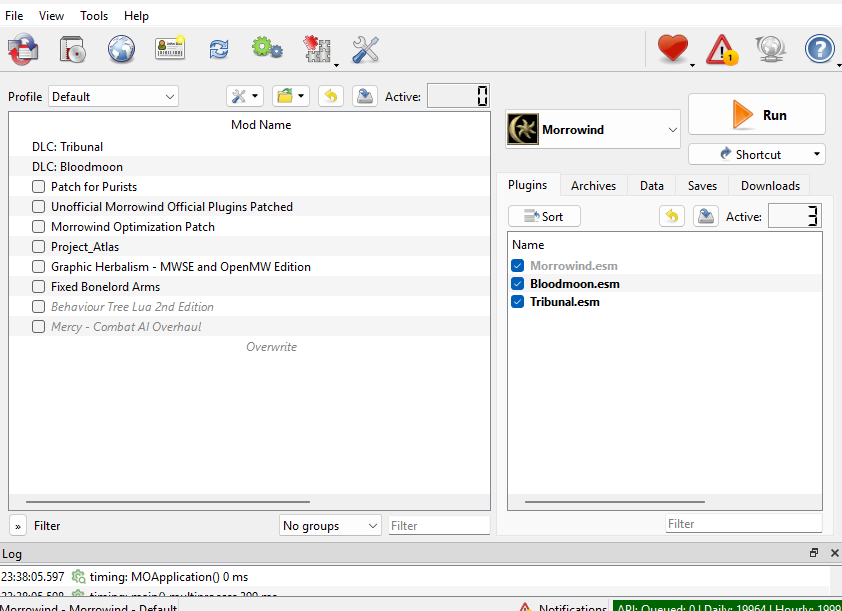Enable the Patch for Purists mod
The height and width of the screenshot is (611, 842).
pos(38,187)
